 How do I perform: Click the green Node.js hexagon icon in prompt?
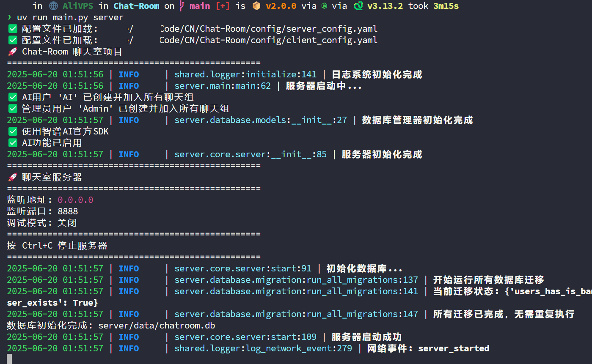[324, 6]
